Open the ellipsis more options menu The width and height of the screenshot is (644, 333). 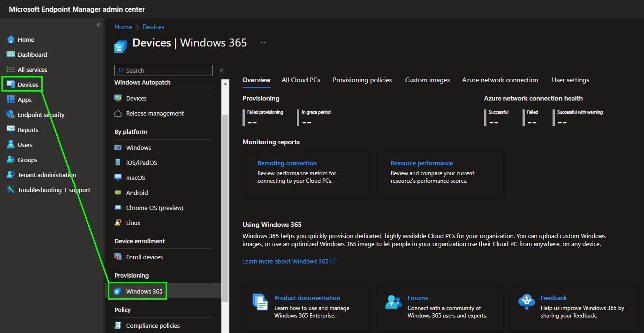(262, 43)
